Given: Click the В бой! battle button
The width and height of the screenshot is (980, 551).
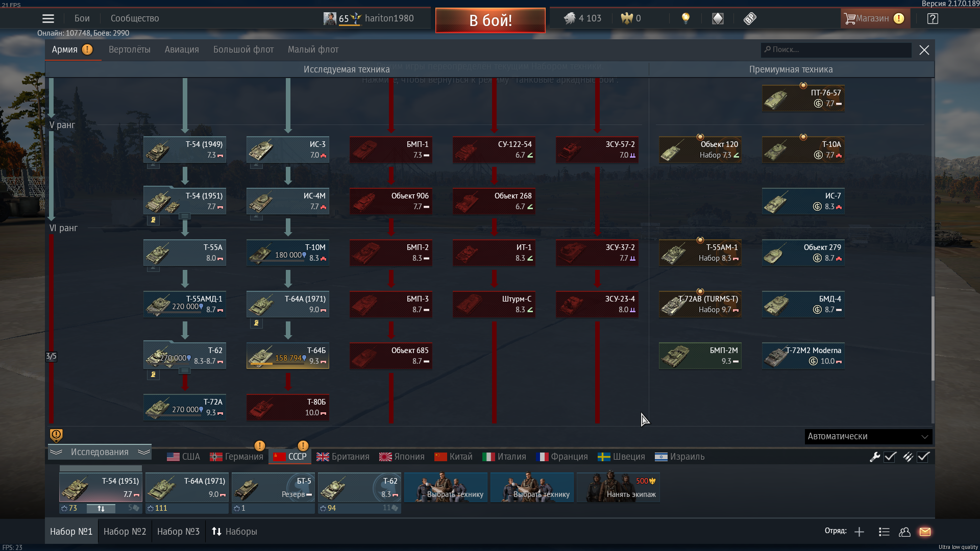Looking at the screenshot, I should coord(491,20).
